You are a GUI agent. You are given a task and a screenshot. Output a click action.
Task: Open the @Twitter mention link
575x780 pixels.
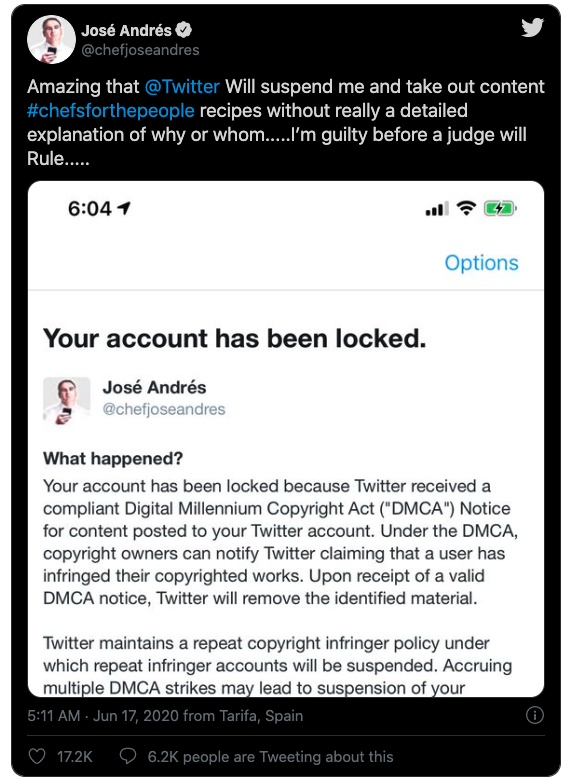pos(182,87)
